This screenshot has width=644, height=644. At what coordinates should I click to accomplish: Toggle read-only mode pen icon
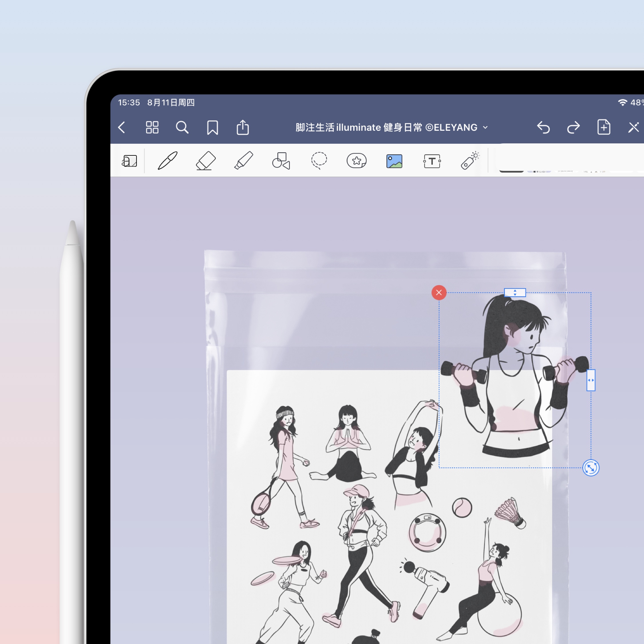pos(633,127)
